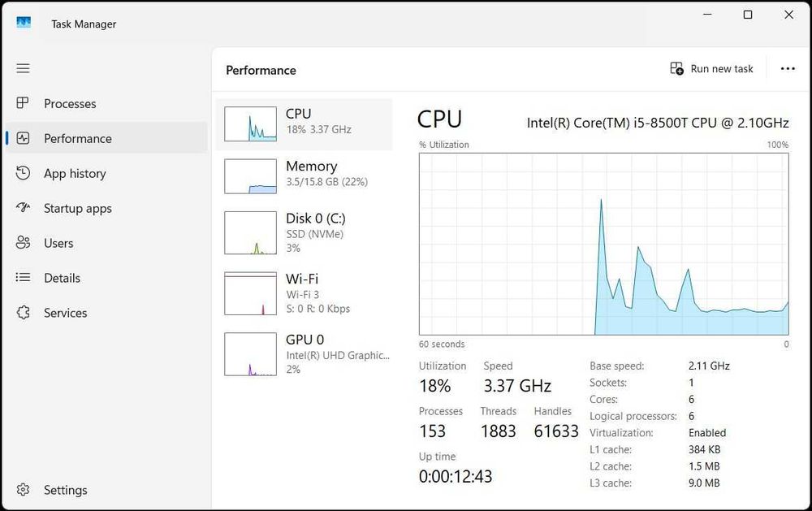Click the Settings gear icon
The image size is (812, 511).
coord(23,490)
